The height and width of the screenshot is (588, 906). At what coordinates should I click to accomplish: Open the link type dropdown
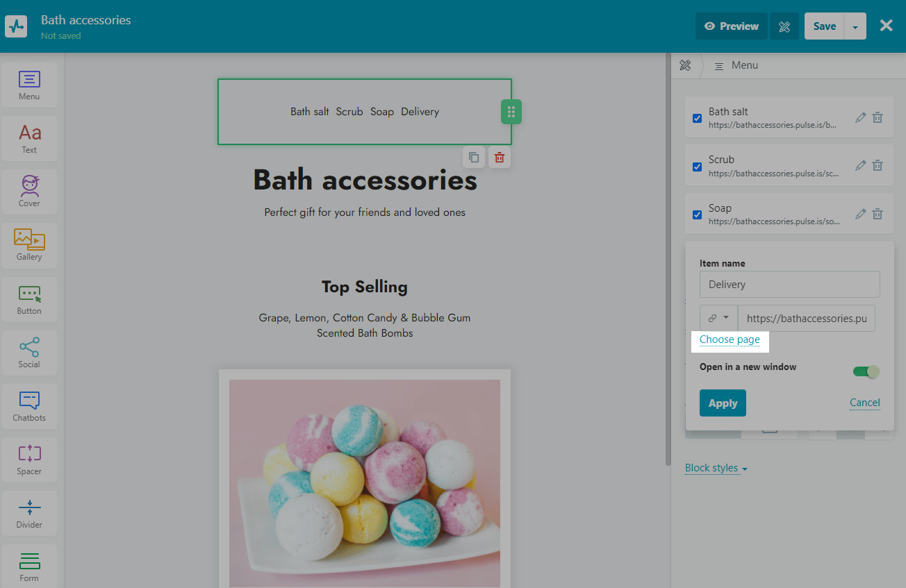[x=718, y=318]
